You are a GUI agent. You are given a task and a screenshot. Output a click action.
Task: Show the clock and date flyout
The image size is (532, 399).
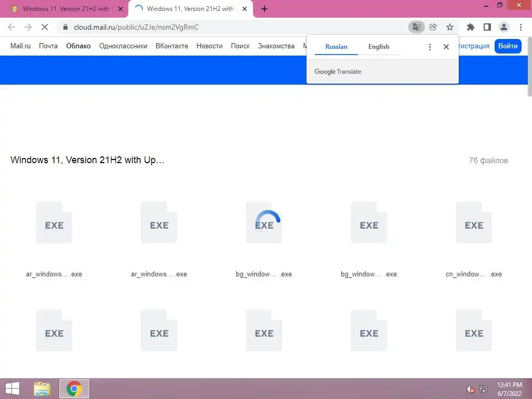pyautogui.click(x=509, y=389)
